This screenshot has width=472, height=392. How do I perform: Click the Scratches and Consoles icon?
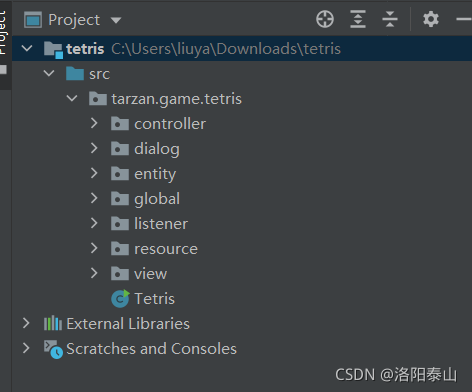(x=53, y=349)
